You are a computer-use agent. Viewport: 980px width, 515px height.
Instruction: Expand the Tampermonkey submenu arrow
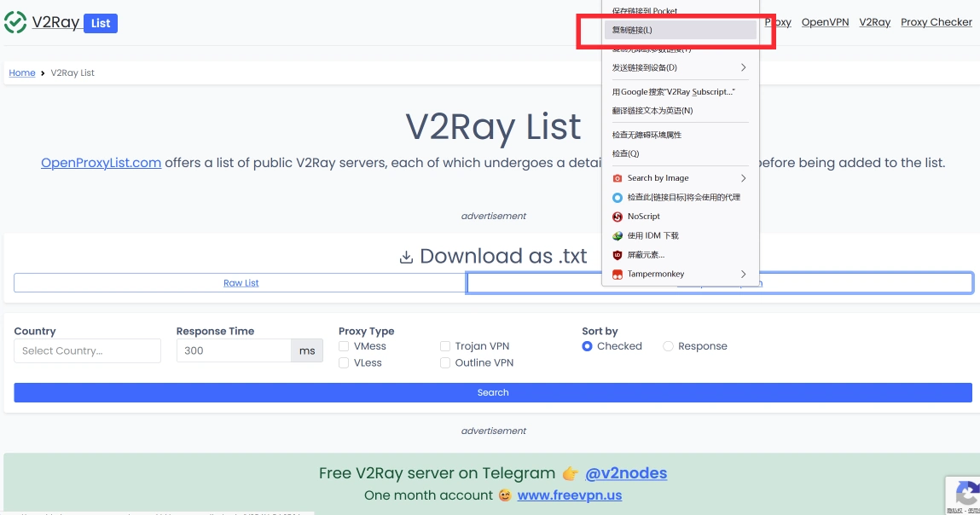pyautogui.click(x=743, y=274)
